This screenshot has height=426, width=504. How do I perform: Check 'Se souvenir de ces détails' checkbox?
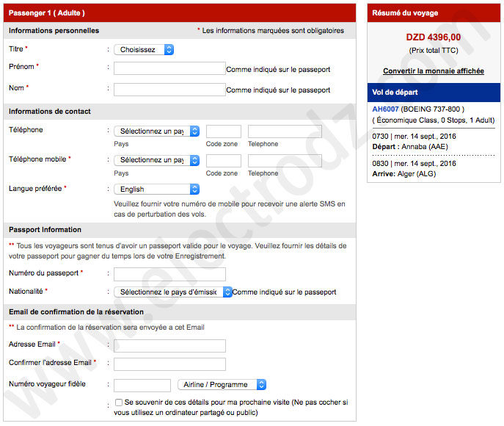119,402
